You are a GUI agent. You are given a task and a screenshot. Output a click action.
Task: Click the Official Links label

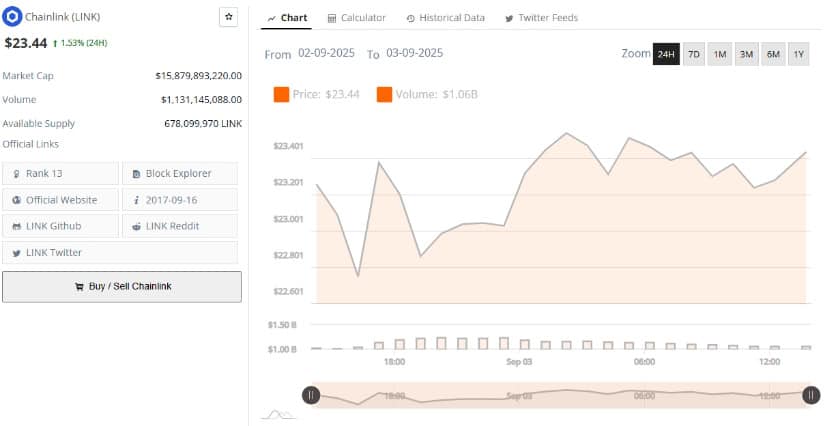31,144
